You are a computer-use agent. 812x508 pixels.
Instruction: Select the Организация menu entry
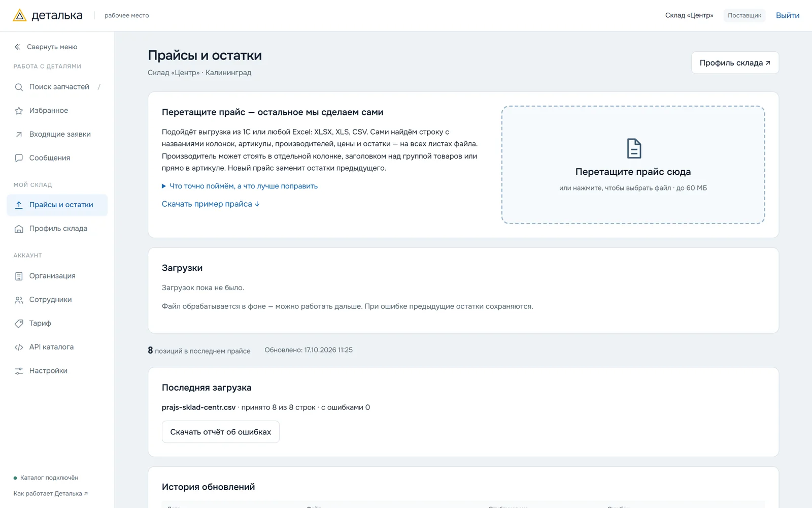(x=57, y=276)
